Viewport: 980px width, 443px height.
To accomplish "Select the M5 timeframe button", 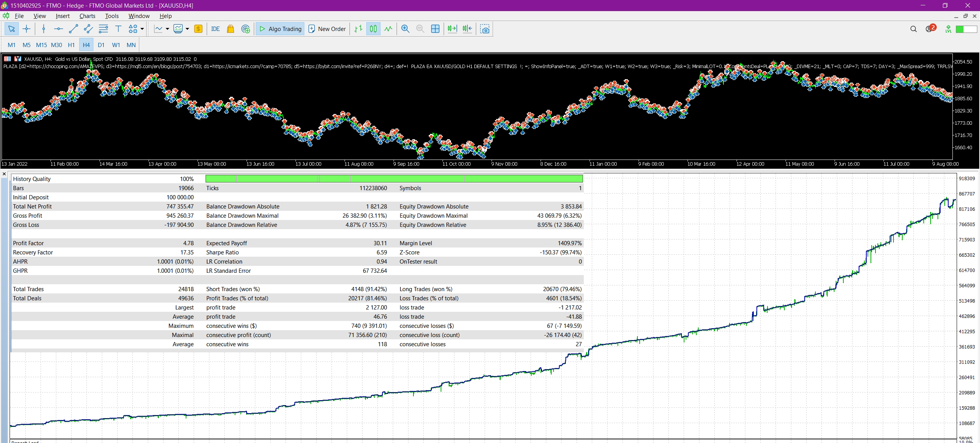I will (x=26, y=45).
